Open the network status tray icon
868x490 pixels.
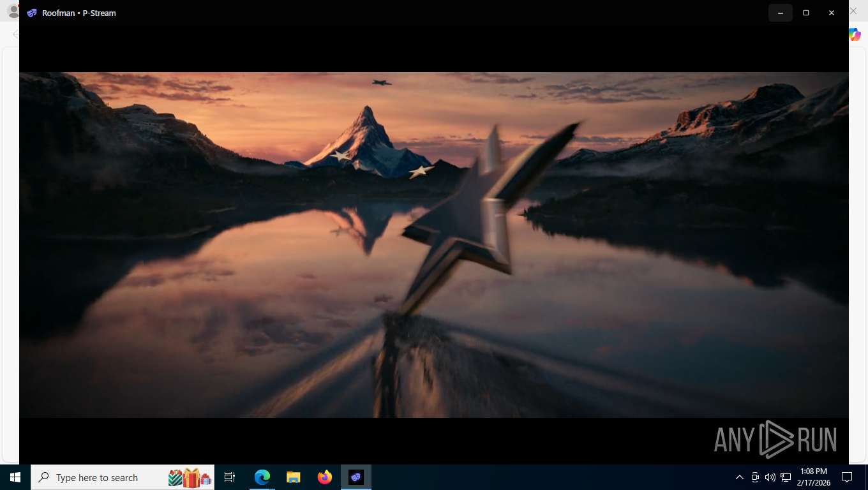(786, 477)
